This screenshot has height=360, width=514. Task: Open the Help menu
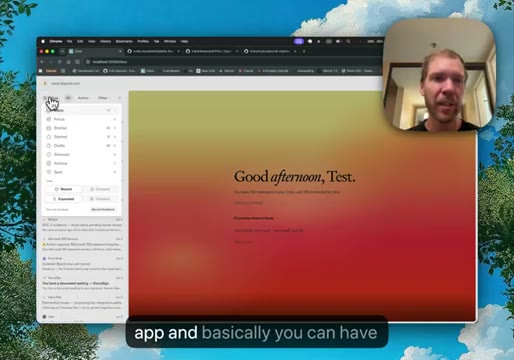[184, 41]
